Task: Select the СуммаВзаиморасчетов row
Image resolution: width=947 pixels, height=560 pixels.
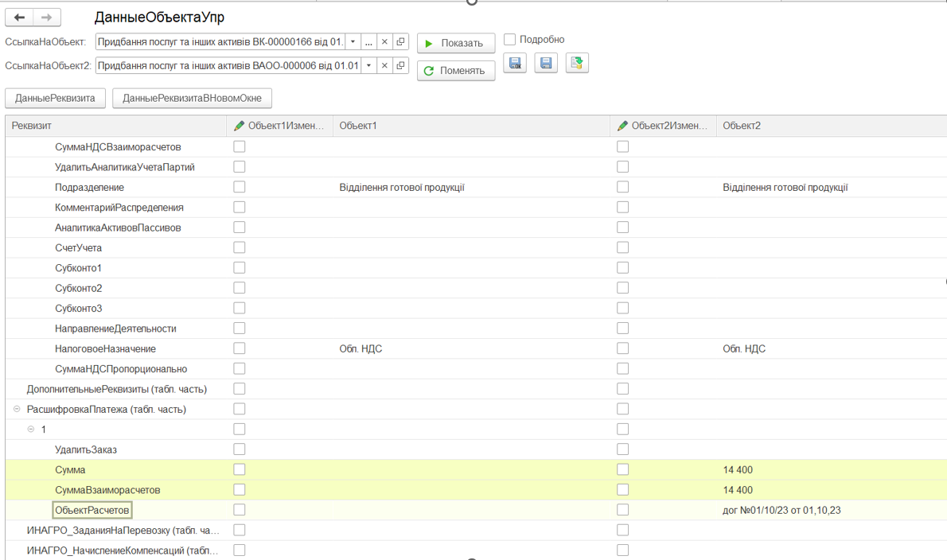Action: pyautogui.click(x=476, y=489)
